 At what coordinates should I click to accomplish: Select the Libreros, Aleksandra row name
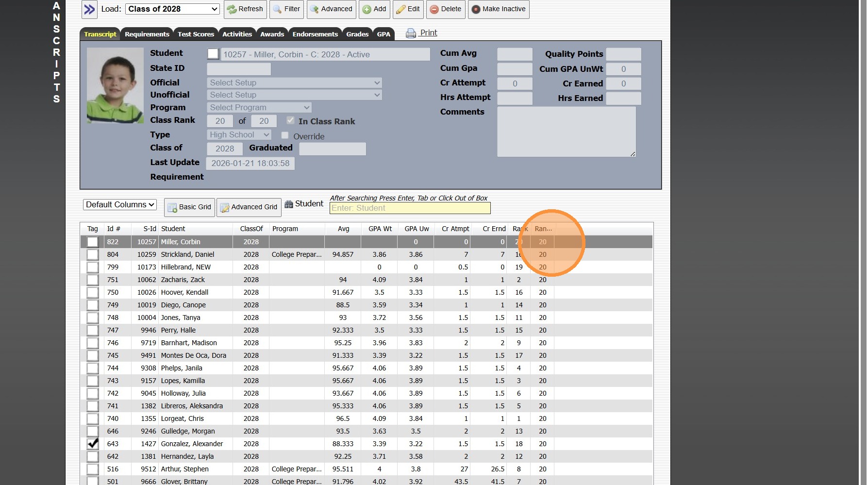pyautogui.click(x=192, y=406)
